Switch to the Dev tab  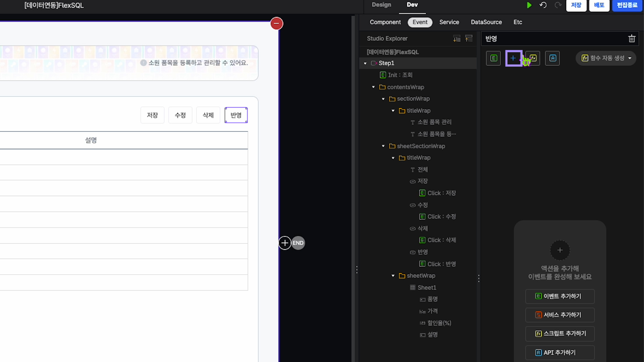click(x=412, y=5)
